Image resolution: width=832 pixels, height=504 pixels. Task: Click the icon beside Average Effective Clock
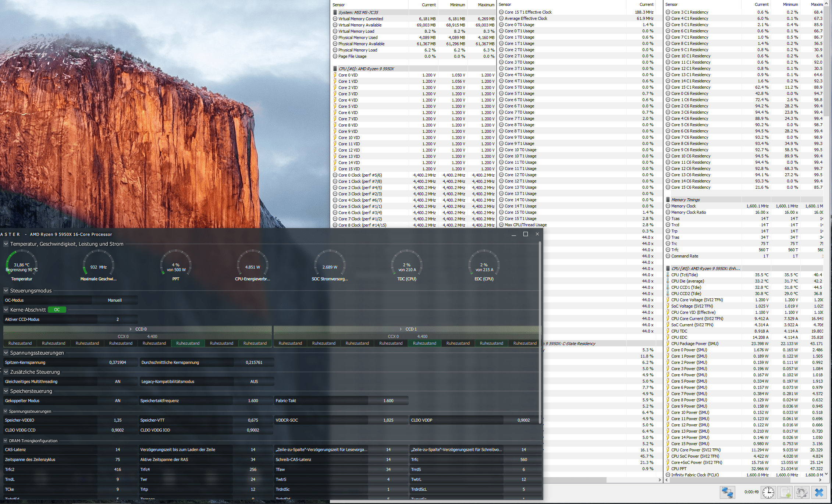coord(501,18)
